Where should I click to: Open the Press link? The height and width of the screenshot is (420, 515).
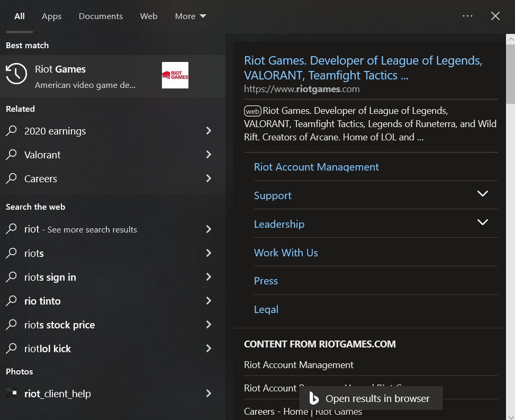[266, 281]
